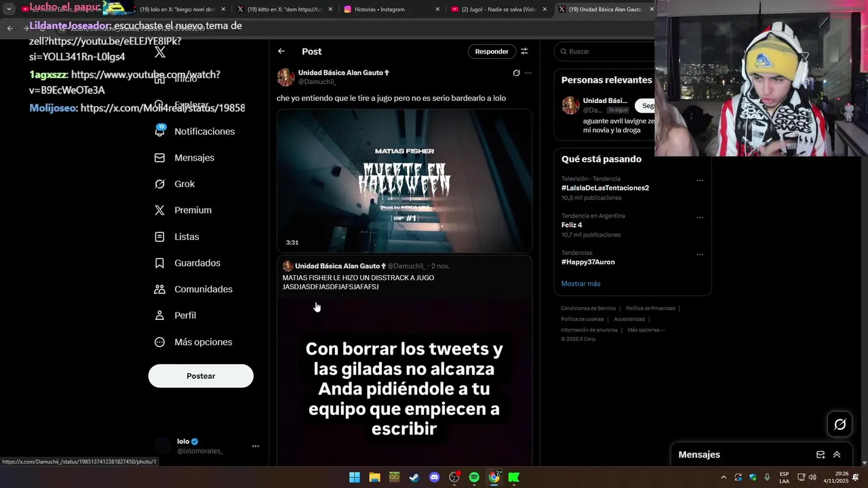Screen dimensions: 868x488
Task: Click the Grok explain icon on the post
Action: [516, 73]
